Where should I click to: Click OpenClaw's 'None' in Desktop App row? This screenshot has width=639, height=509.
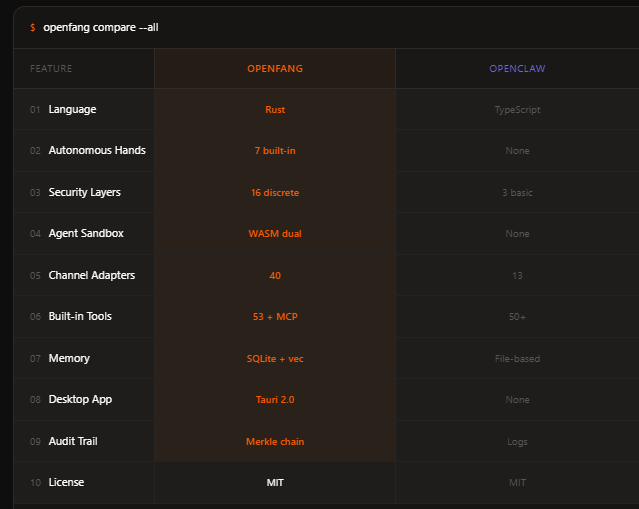[x=518, y=400]
